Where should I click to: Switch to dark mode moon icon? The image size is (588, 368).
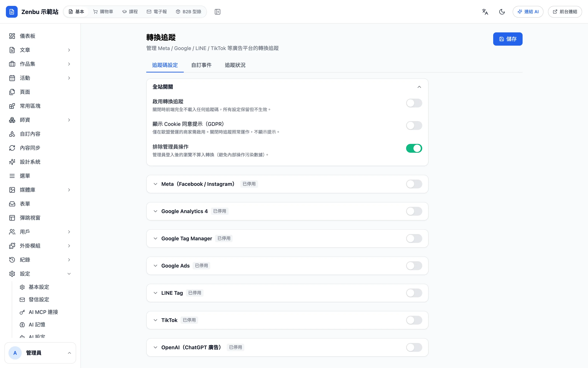point(502,12)
